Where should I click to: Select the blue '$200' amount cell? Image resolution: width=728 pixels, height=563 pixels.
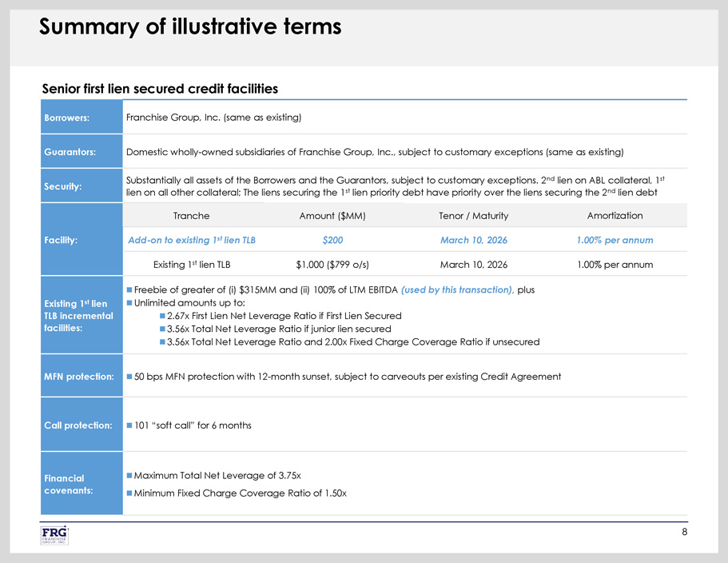(332, 241)
